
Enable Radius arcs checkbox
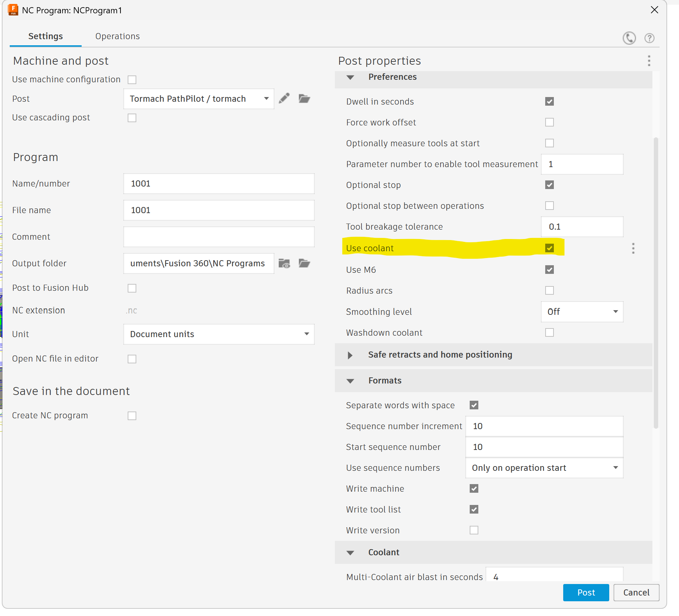coord(549,290)
